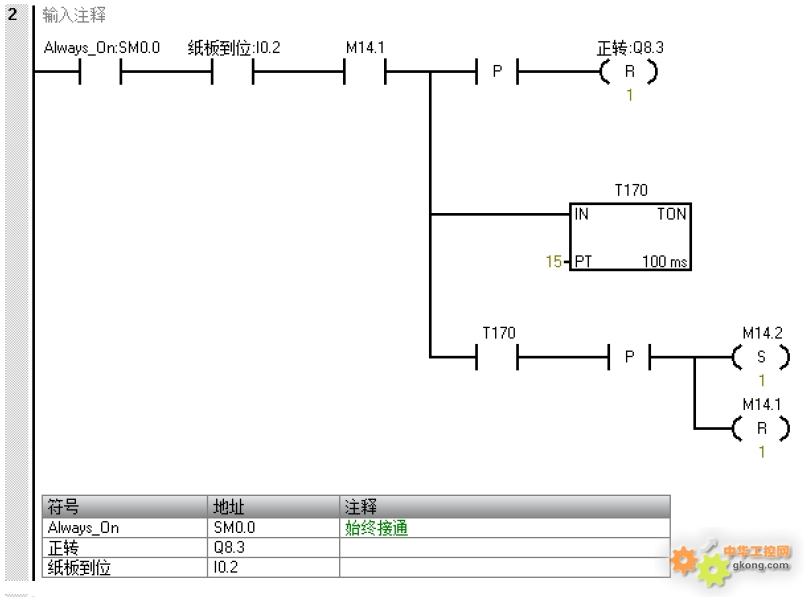Image resolution: width=804 pixels, height=597 pixels.
Task: Click the PT preset value 15
Action: click(554, 262)
